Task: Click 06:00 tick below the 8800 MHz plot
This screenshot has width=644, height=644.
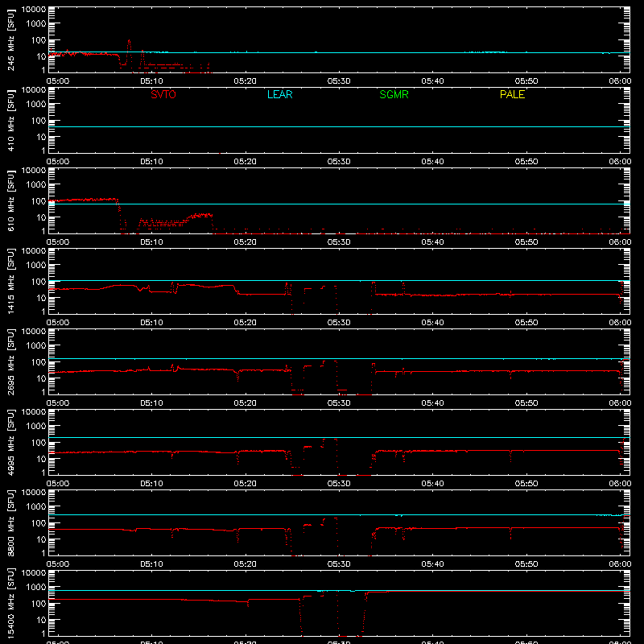Action: [620, 564]
